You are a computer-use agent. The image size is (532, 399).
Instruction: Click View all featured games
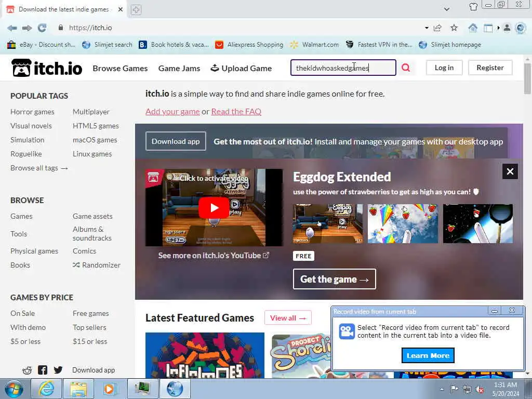[x=288, y=318]
